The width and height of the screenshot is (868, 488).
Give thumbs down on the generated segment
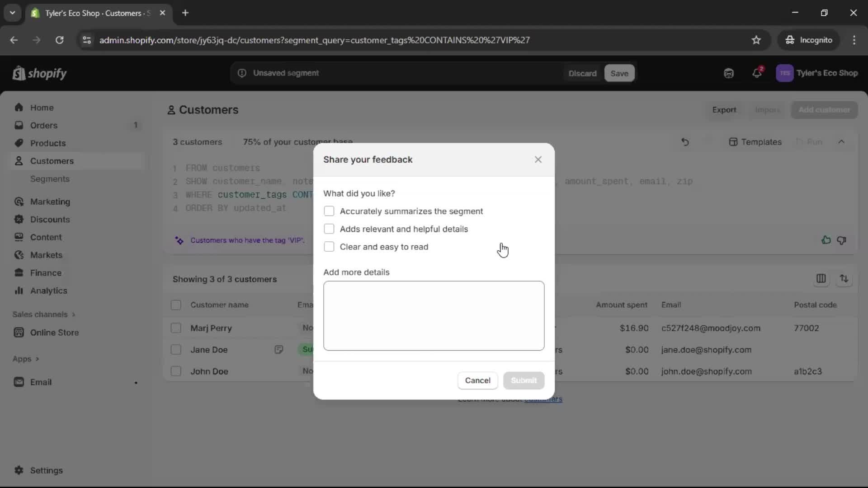(842, 240)
